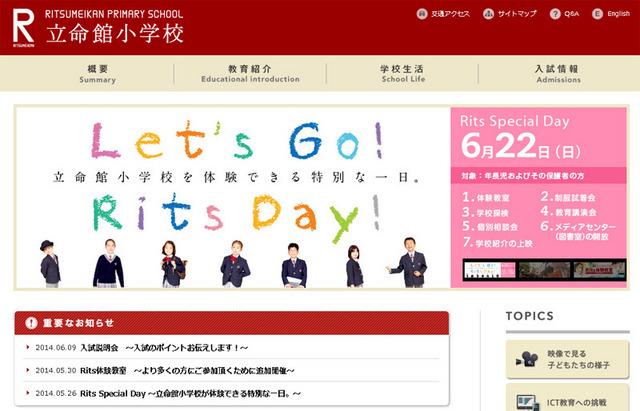Click the 対象：年長児 target audience line
This screenshot has height=411, width=640.
pyautogui.click(x=523, y=176)
